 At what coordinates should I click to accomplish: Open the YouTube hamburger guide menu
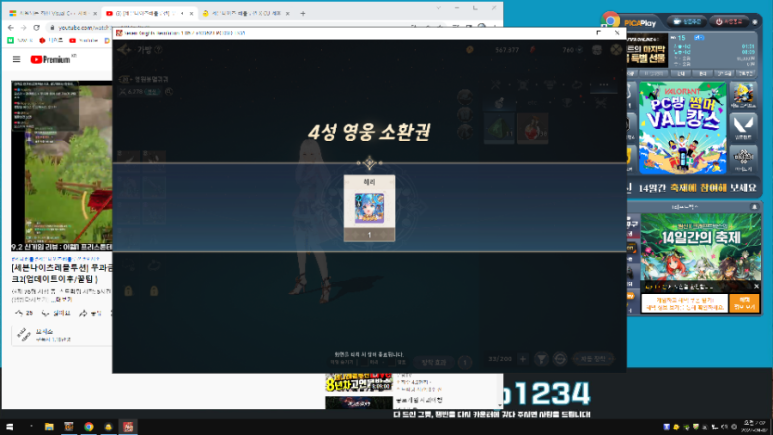point(16,59)
